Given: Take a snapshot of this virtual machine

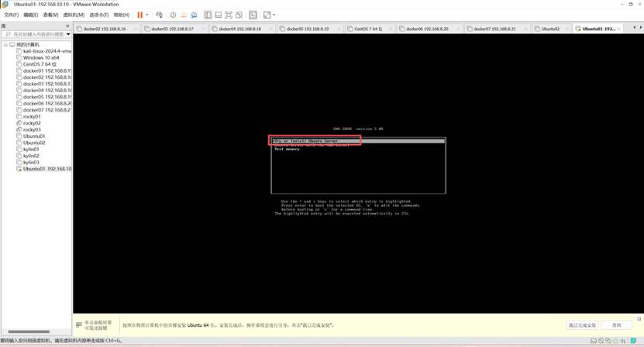Looking at the screenshot, I should pyautogui.click(x=174, y=15).
